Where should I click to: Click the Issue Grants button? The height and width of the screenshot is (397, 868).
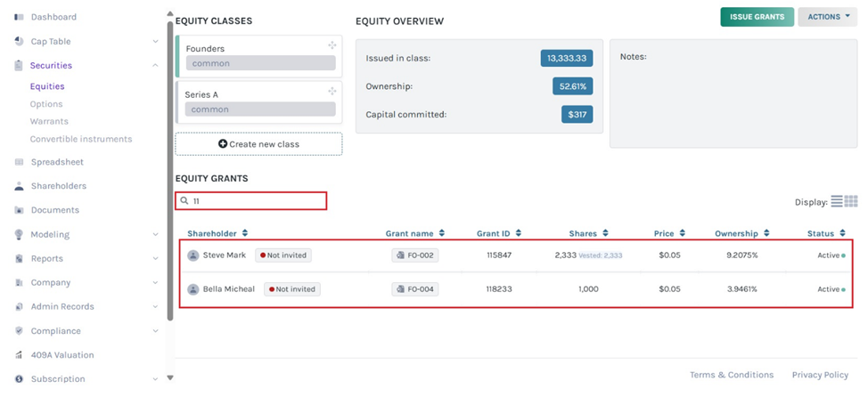pyautogui.click(x=757, y=17)
